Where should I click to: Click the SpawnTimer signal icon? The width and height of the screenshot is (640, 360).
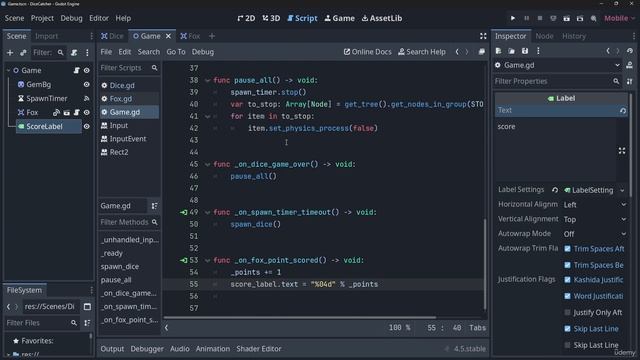tap(87, 98)
